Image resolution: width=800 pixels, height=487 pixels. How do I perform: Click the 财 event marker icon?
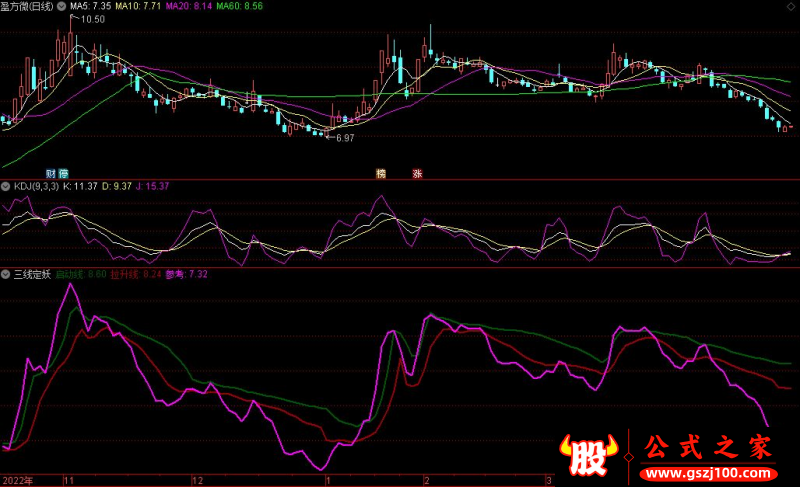point(50,173)
